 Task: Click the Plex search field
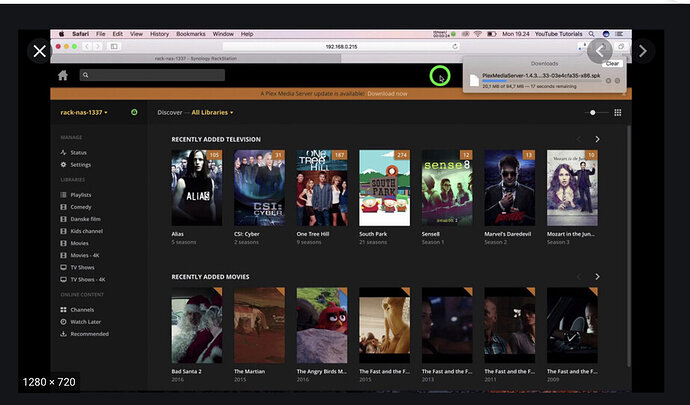[x=152, y=75]
